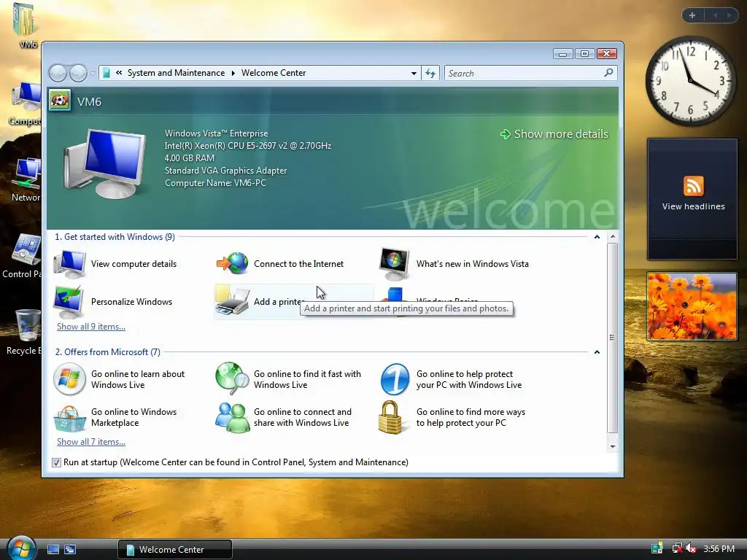Click the chevron before System and Maintenance
The image size is (747, 560).
[x=119, y=73]
